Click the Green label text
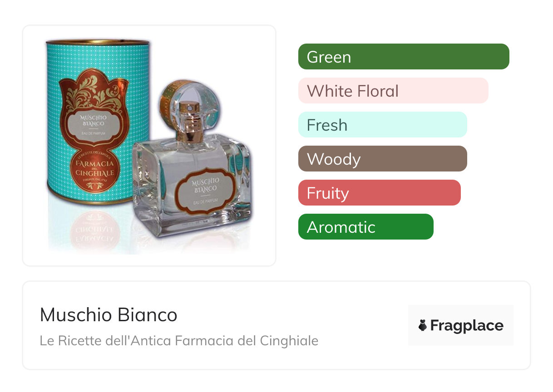This screenshot has width=553, height=392. [329, 57]
